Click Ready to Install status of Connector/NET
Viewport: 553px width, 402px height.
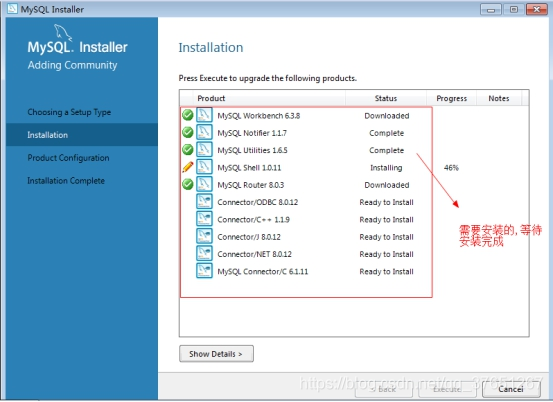[386, 254]
